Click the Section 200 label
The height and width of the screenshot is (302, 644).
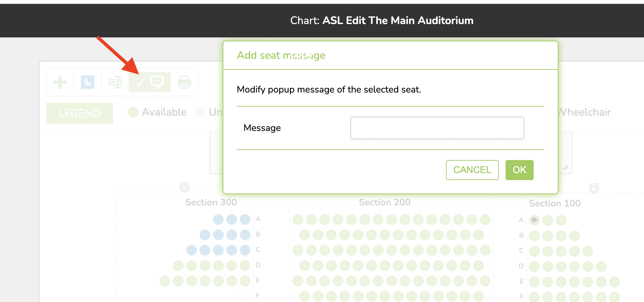point(385,202)
